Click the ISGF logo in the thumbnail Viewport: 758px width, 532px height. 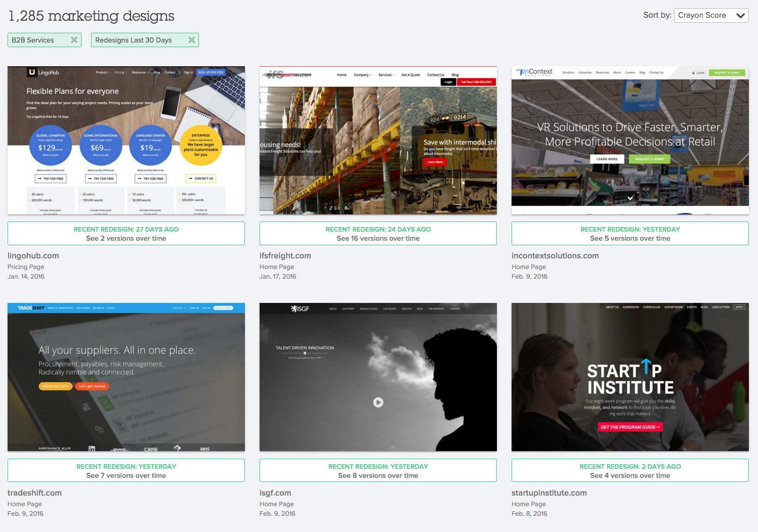(300, 308)
